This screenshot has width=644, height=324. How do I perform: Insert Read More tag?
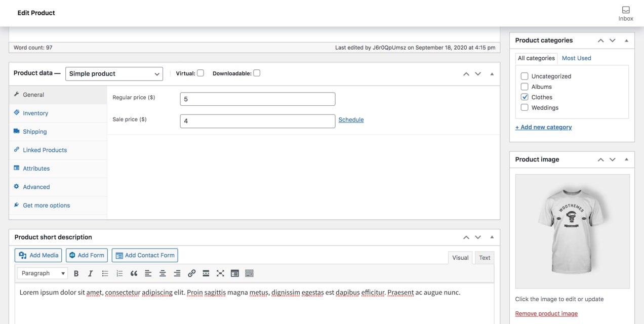coord(206,273)
